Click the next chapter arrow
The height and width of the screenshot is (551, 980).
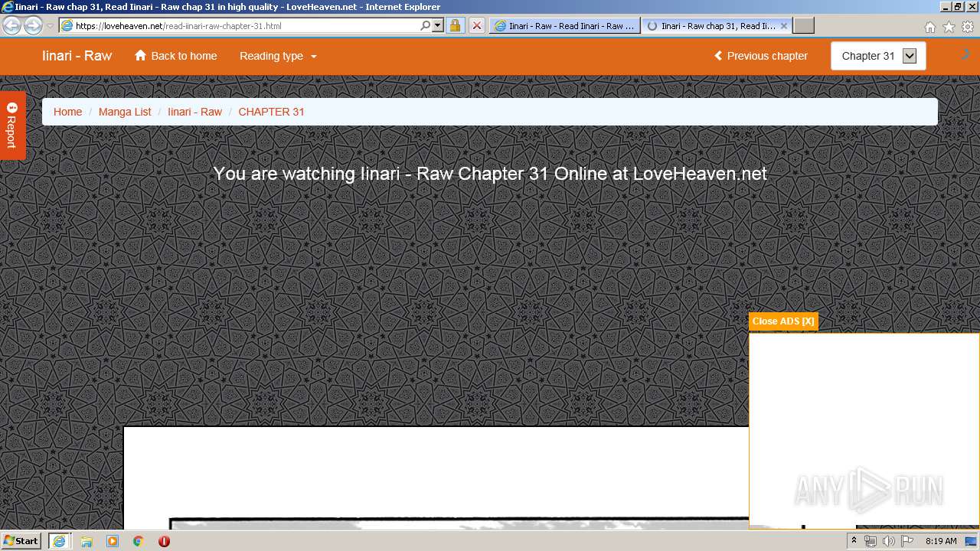(966, 54)
